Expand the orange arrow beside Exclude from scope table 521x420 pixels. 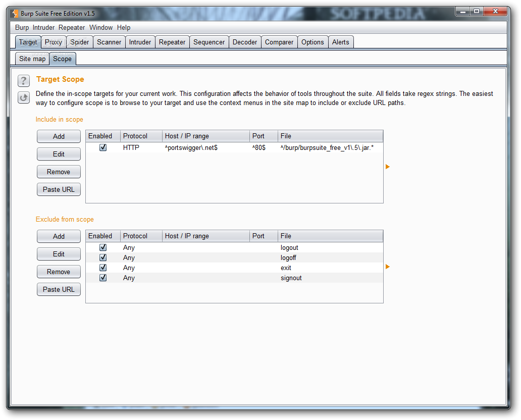pyautogui.click(x=387, y=267)
